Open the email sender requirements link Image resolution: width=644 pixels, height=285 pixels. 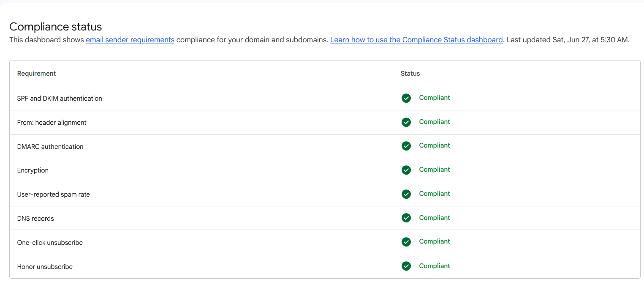[x=130, y=40]
